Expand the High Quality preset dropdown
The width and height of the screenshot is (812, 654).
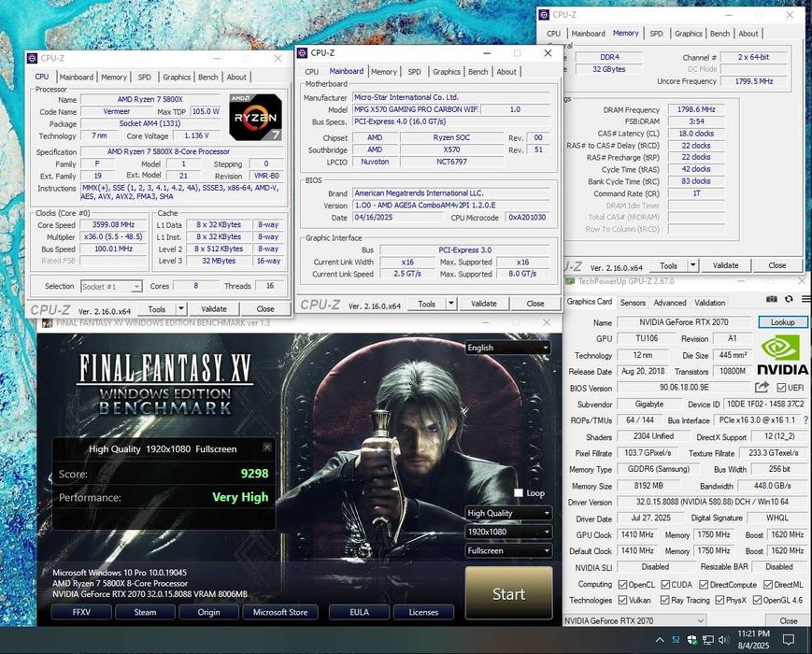[x=508, y=513]
